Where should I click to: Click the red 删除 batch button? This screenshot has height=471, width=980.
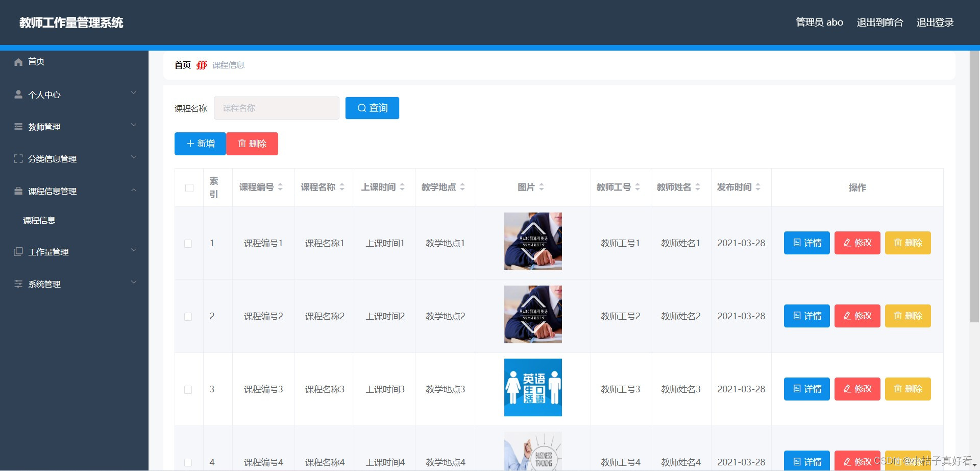pyautogui.click(x=252, y=144)
